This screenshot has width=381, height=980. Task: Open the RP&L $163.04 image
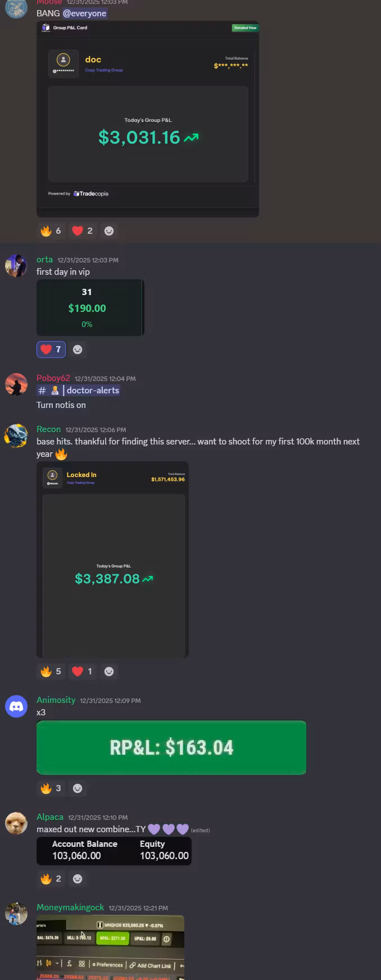coord(171,748)
